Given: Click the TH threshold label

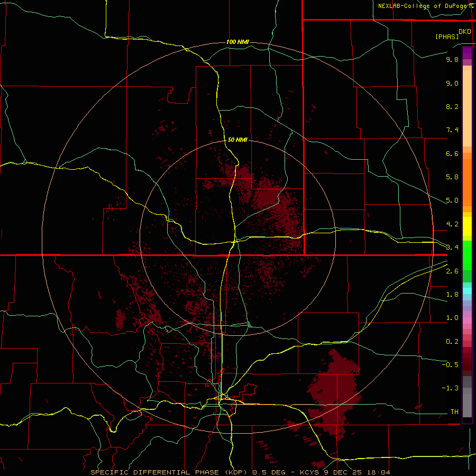Looking at the screenshot, I should click(x=454, y=412).
